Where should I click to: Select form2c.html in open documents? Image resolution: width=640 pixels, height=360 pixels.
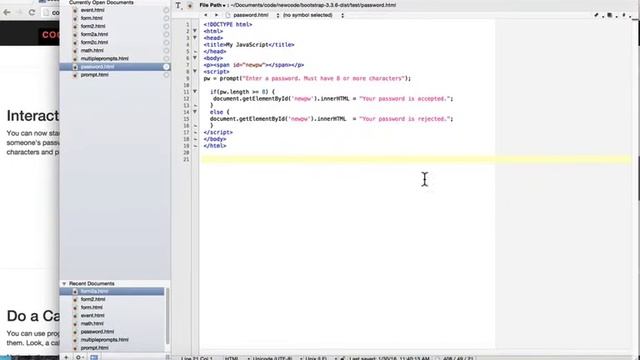tap(94, 42)
